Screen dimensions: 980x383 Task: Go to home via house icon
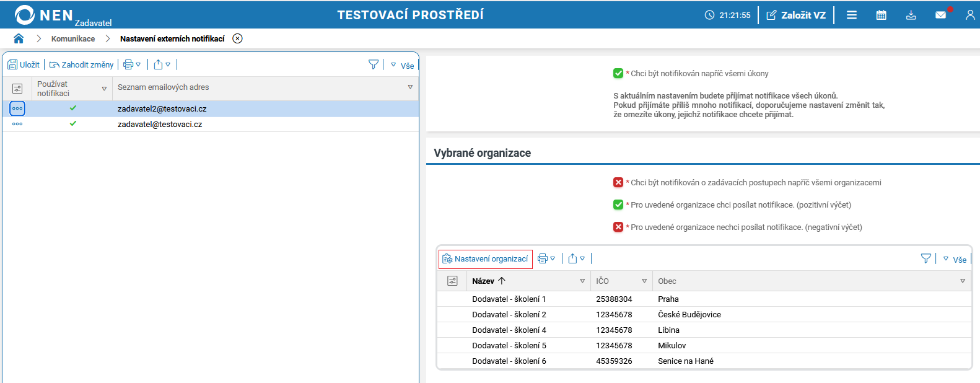click(x=19, y=38)
